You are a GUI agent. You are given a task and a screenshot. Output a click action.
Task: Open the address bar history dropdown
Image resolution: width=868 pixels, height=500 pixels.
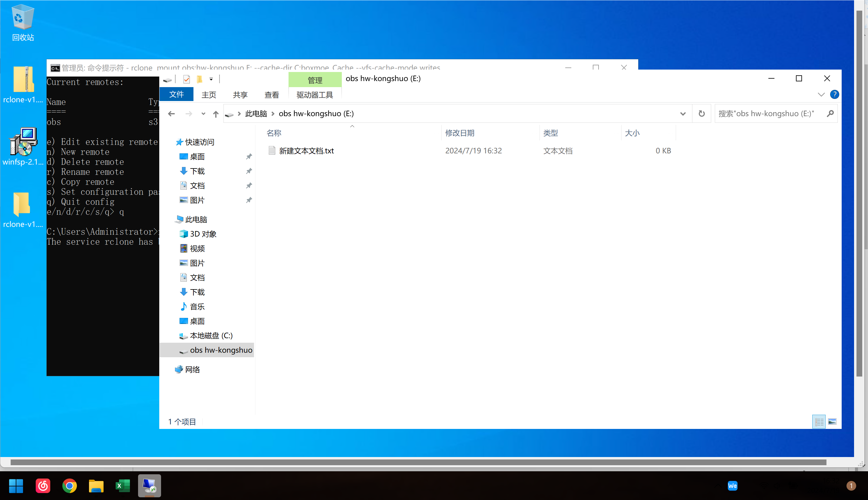point(683,114)
